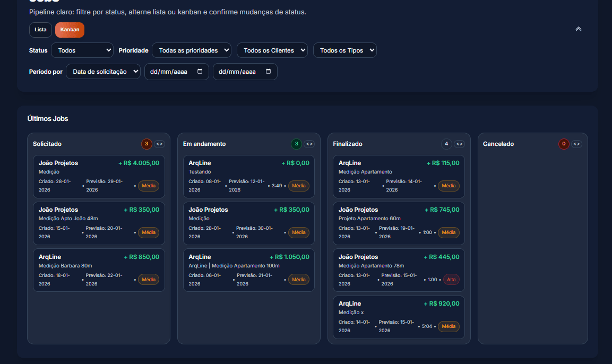Screen dimensions: 612x364
Task: Click the expand icon on Solicitado column
Action: click(x=159, y=144)
